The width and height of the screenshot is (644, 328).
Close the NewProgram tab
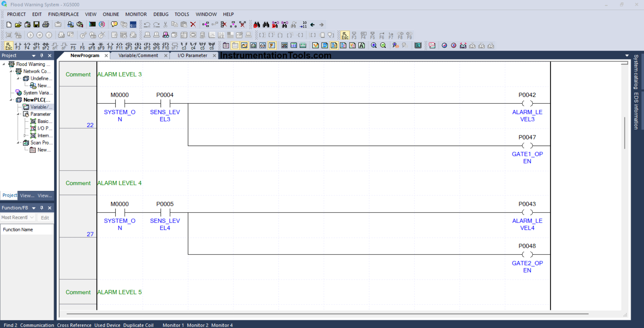[106, 56]
